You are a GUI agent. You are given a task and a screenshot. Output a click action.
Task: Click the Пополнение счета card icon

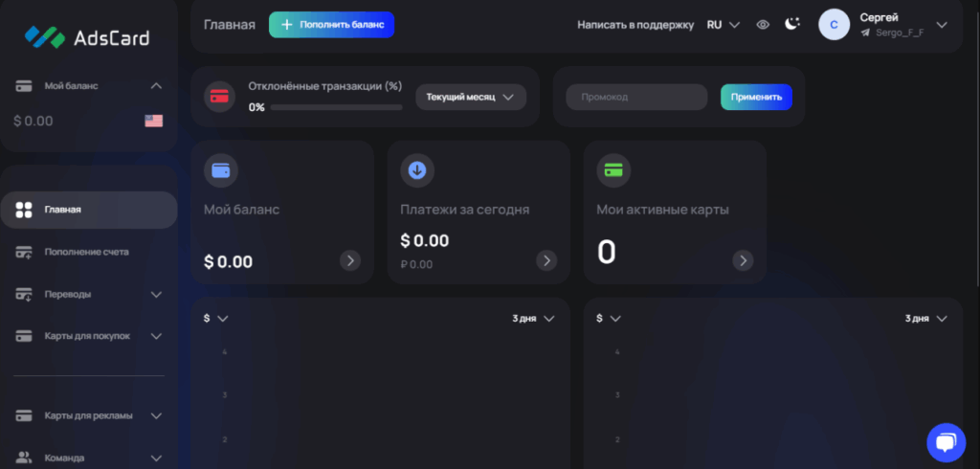[x=24, y=252]
